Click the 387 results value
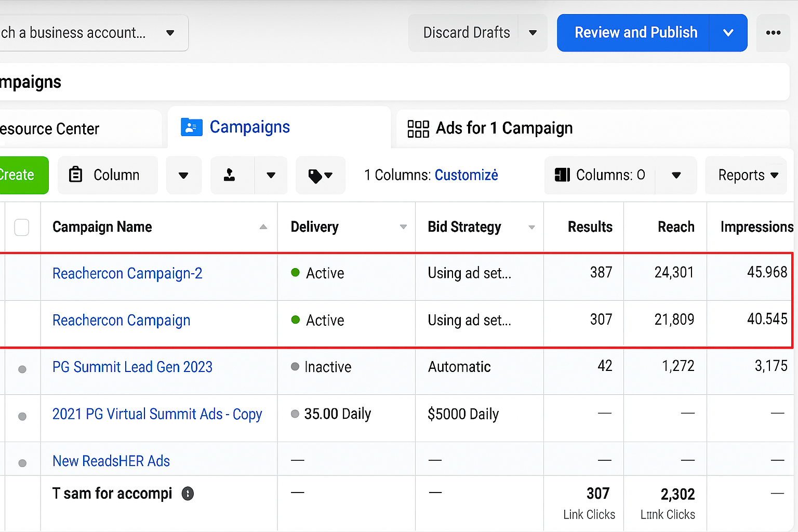 click(601, 272)
